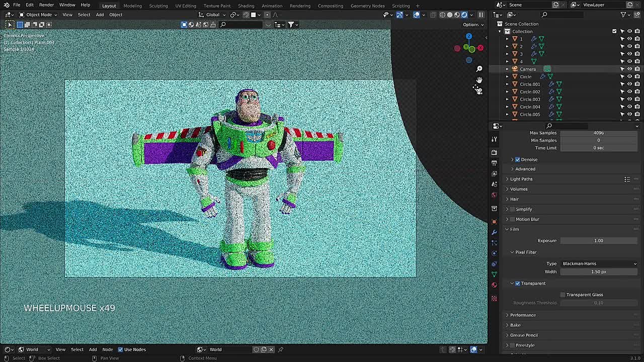The image size is (644, 362).
Task: Click the Blender logo menu
Action: [x=6, y=5]
